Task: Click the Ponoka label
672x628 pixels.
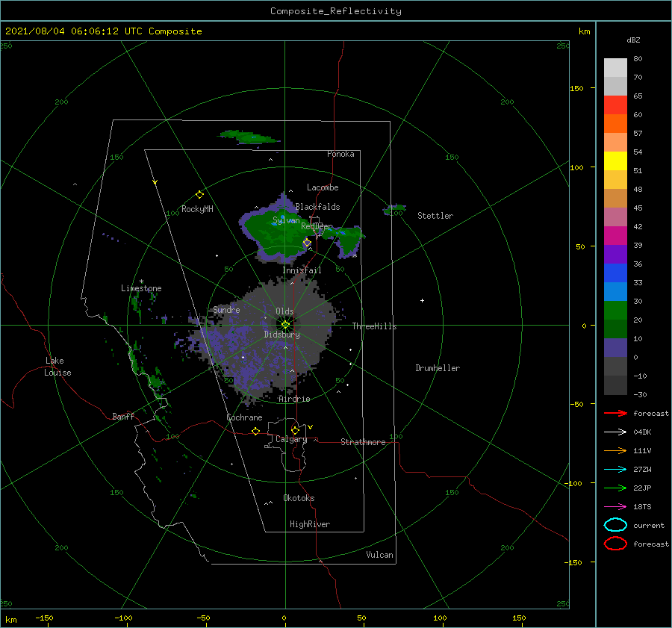Action: click(340, 154)
